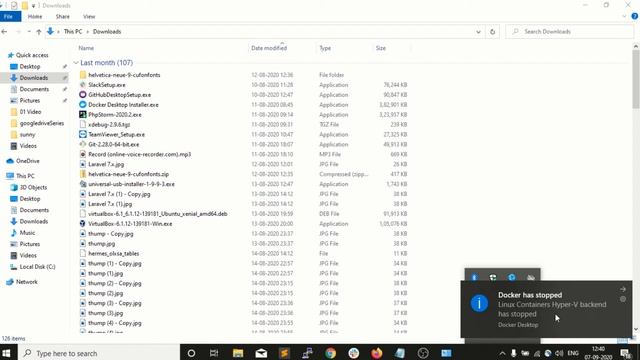640x360 pixels.
Task: Open the SlackSetup.exe file icon
Action: pos(82,85)
